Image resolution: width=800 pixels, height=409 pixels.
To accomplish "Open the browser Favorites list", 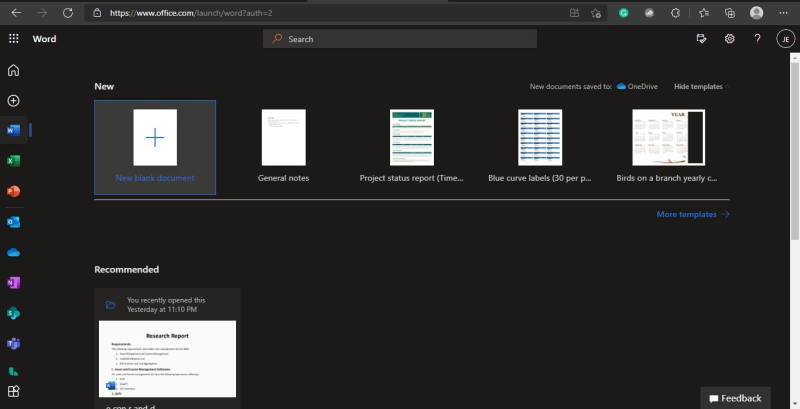I will tap(704, 13).
